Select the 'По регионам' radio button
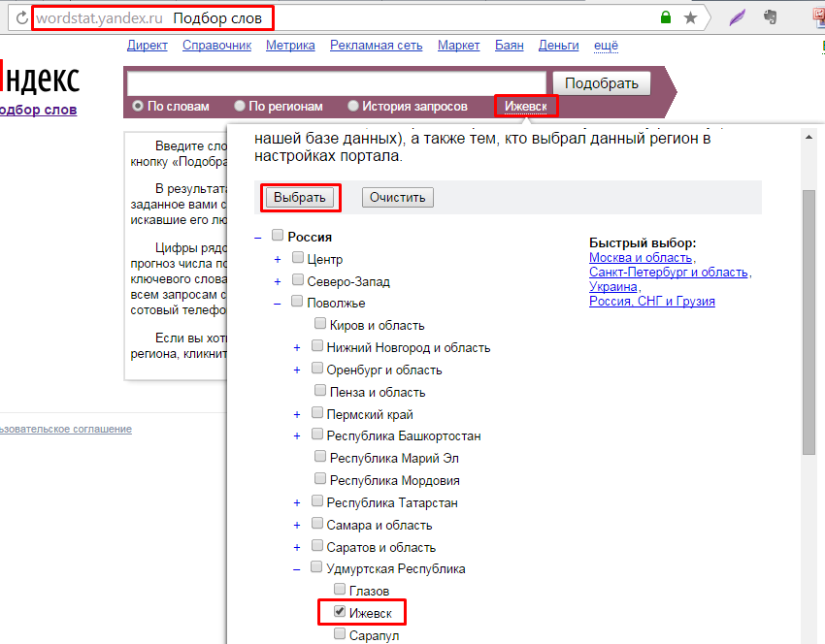 [240, 106]
